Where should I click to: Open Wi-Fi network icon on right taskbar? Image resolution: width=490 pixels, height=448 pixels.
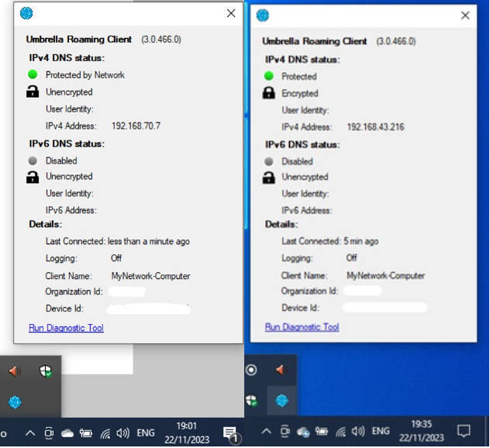[340, 432]
